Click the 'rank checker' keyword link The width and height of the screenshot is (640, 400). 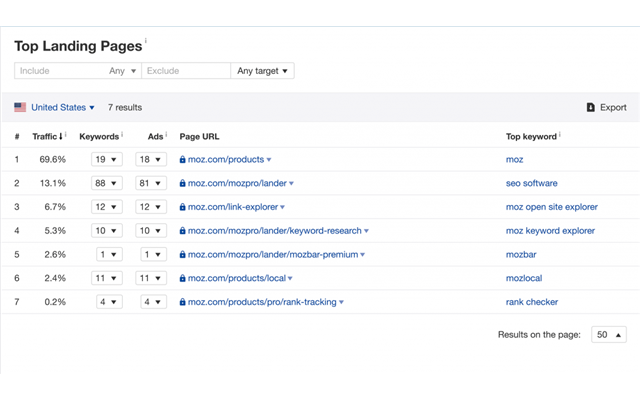[532, 302]
